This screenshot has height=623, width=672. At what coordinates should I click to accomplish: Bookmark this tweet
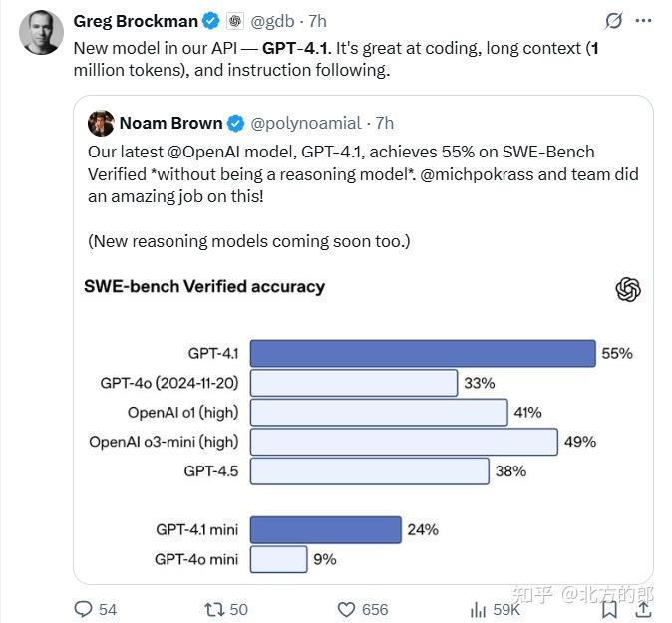pos(609,609)
